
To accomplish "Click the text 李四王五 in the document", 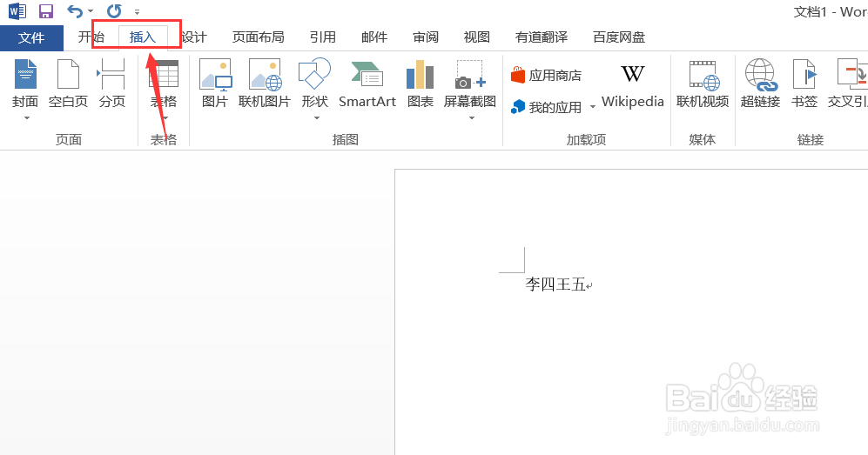I will 555,284.
